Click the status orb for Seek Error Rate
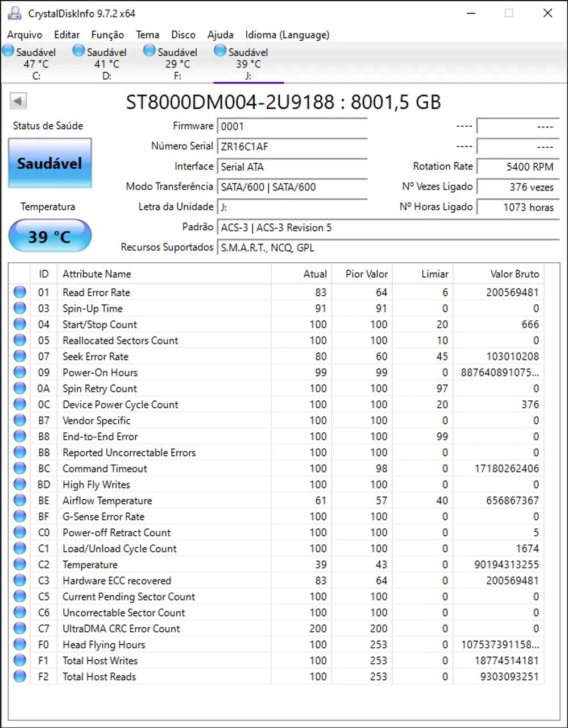This screenshot has height=728, width=568. click(20, 357)
